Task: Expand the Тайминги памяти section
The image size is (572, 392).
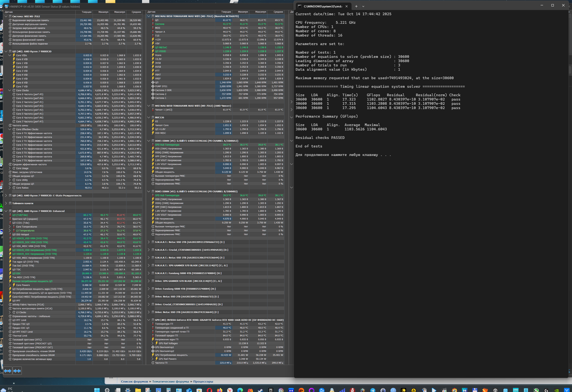Action: point(6,203)
